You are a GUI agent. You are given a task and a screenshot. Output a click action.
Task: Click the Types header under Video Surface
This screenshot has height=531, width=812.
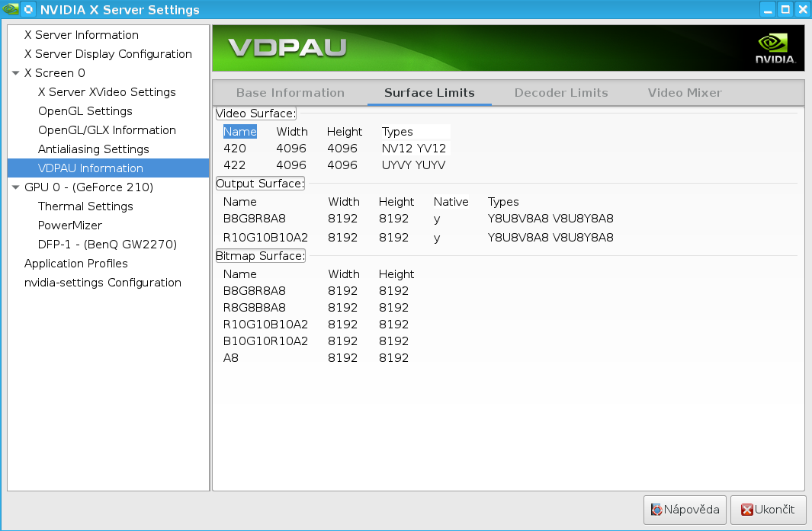pos(397,132)
